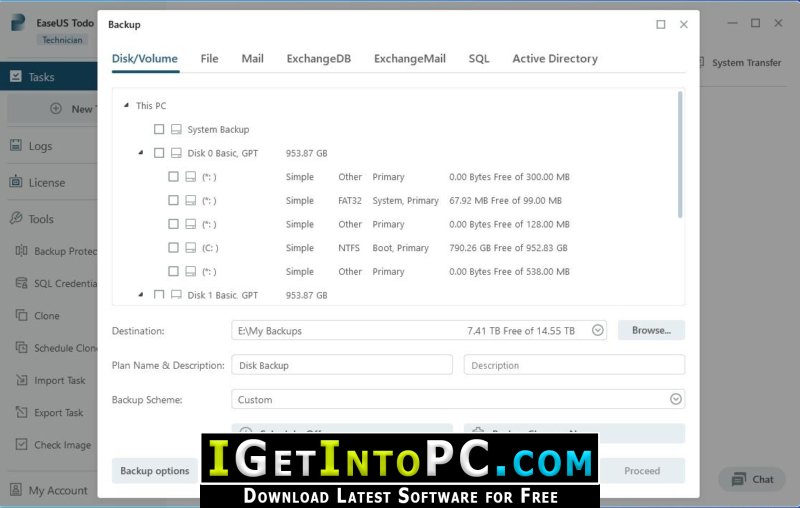Open the Destination path dropdown arrow
Image resolution: width=800 pixels, height=508 pixels.
coord(597,330)
